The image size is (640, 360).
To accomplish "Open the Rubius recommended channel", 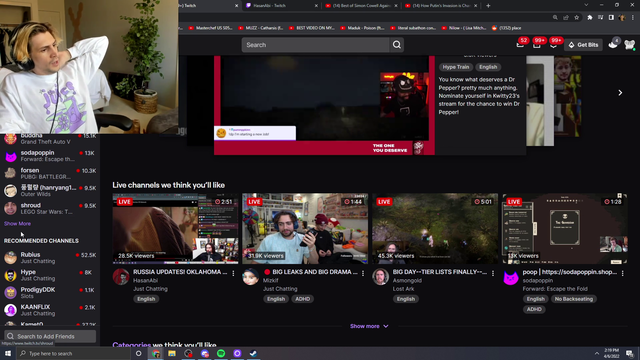I will pos(50,258).
